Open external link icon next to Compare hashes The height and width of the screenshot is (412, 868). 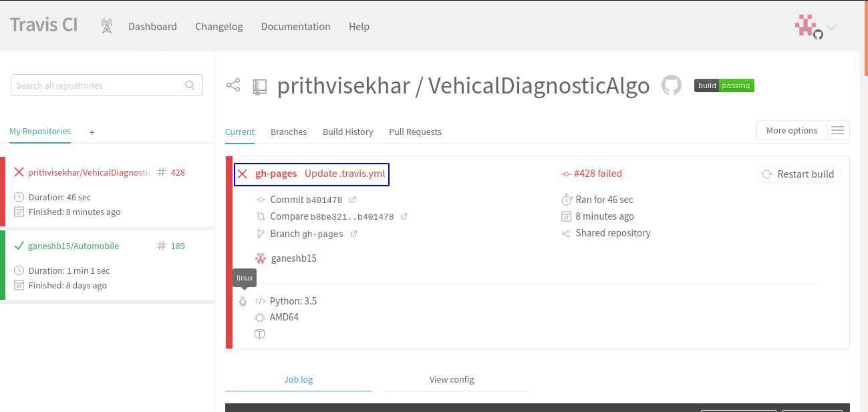click(404, 216)
